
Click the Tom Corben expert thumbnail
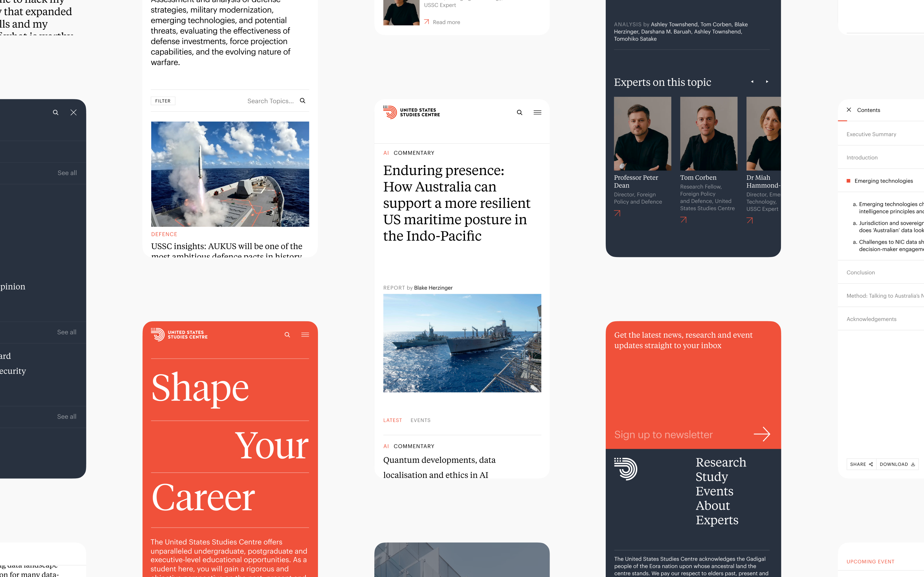(x=708, y=133)
